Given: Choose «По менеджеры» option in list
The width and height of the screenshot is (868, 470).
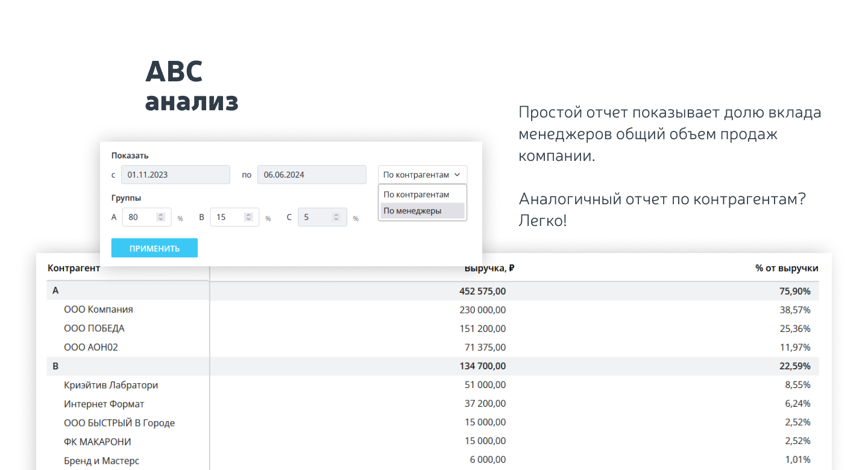Looking at the screenshot, I should coord(422,211).
